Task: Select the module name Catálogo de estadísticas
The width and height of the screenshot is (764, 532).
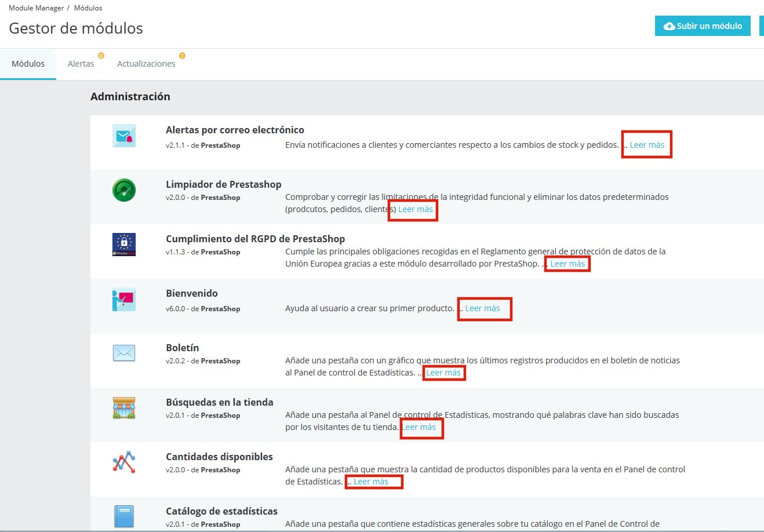Action: click(221, 511)
